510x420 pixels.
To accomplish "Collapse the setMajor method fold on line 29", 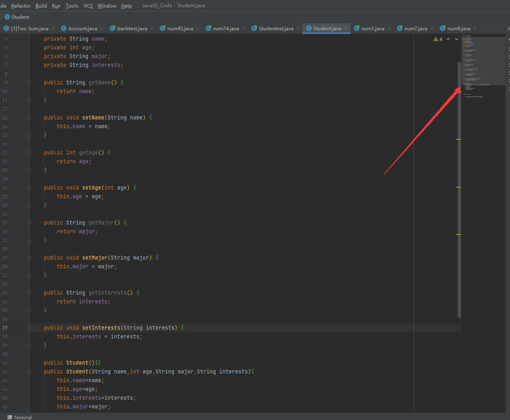I will click(29, 258).
